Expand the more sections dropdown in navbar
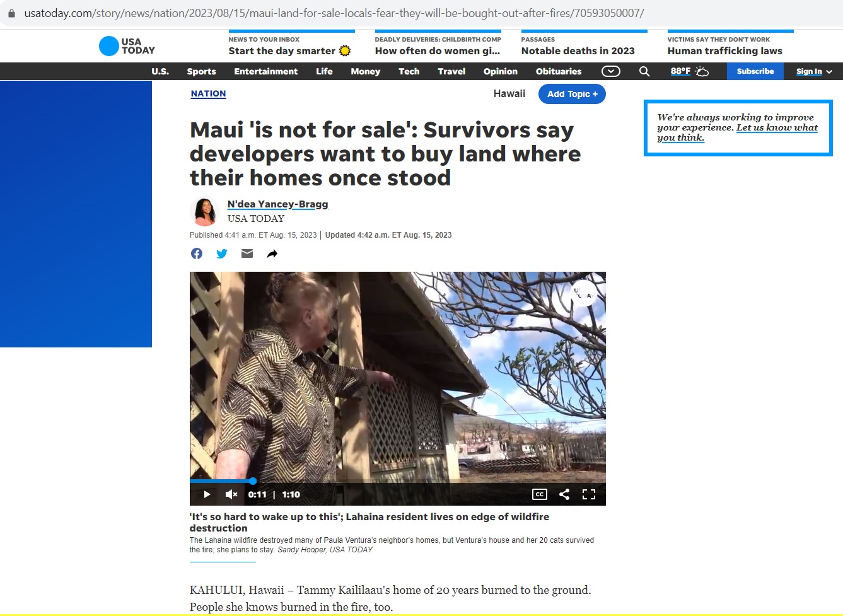This screenshot has width=843, height=616. [610, 71]
